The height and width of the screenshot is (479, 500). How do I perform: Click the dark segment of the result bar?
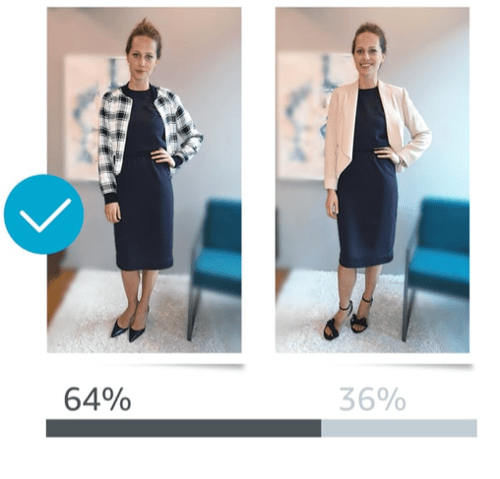(x=183, y=428)
